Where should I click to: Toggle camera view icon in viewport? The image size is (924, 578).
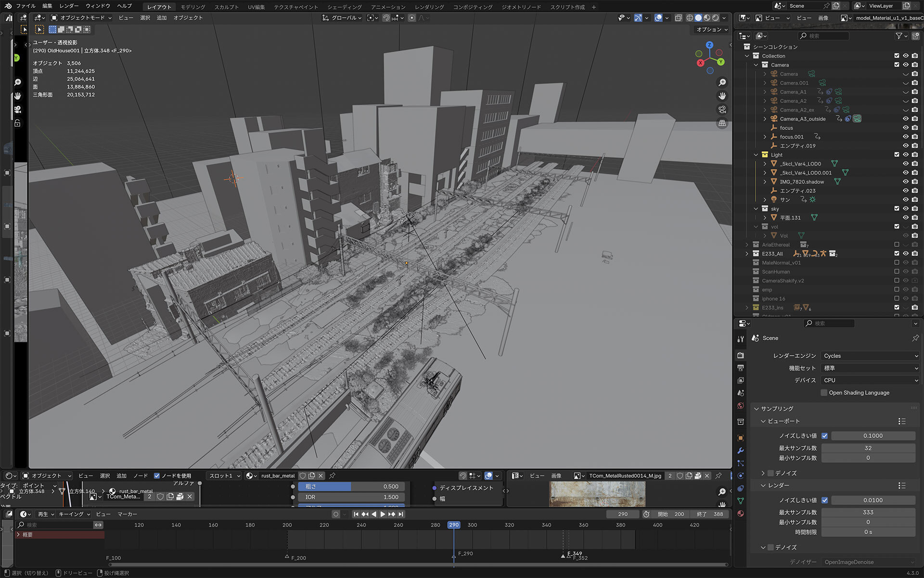pos(722,110)
